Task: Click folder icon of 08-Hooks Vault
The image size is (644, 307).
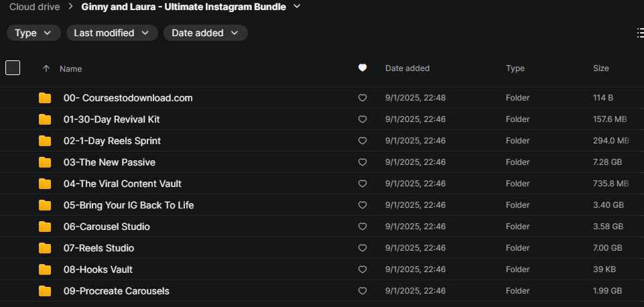Action: pos(45,269)
